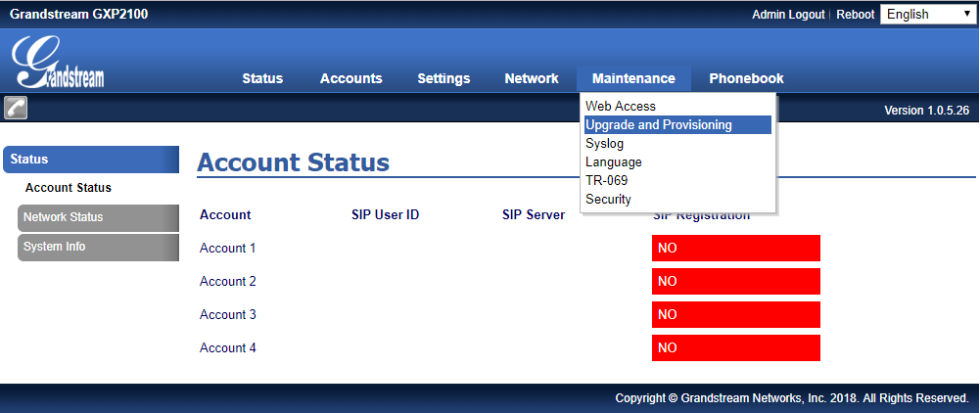
Task: Click Admin Logout link
Action: pos(788,15)
